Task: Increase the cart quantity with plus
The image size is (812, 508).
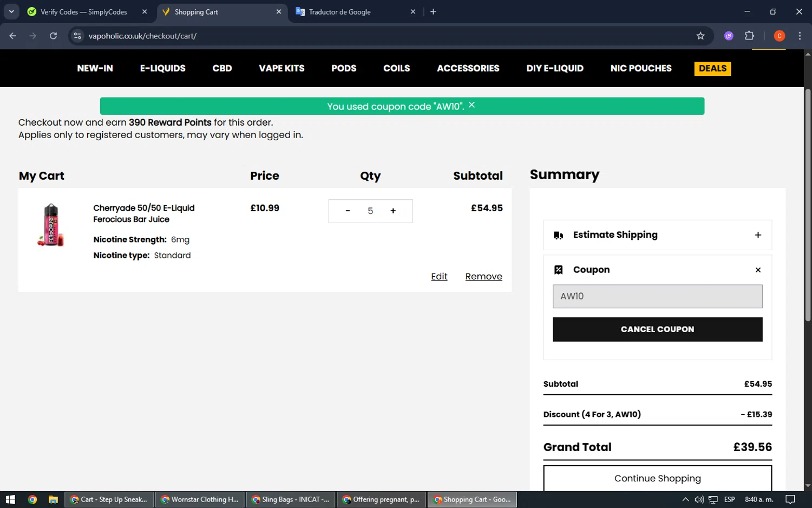Action: click(x=393, y=211)
